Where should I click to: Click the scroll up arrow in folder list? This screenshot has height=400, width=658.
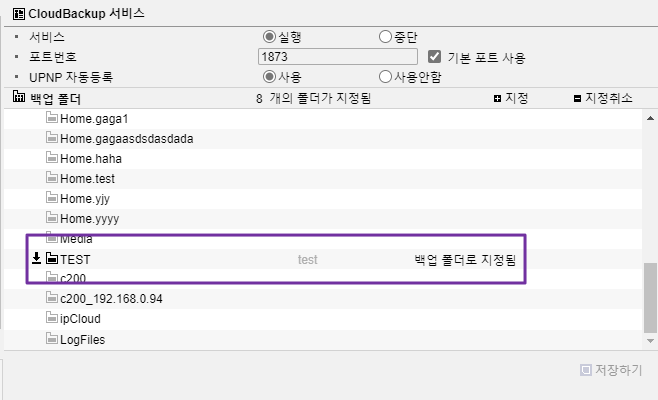point(650,118)
